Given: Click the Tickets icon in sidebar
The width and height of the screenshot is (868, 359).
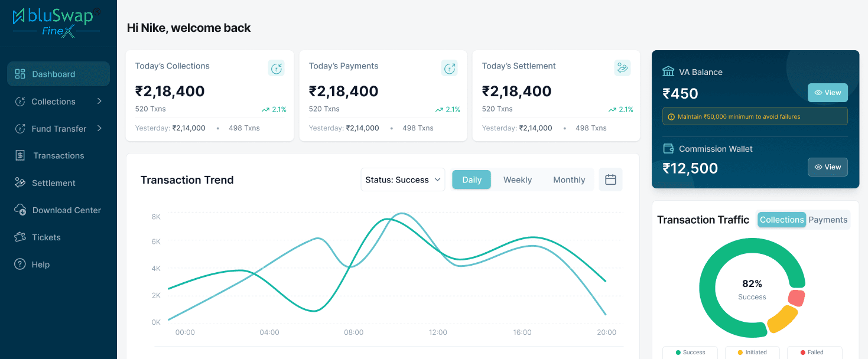Looking at the screenshot, I should [x=20, y=237].
